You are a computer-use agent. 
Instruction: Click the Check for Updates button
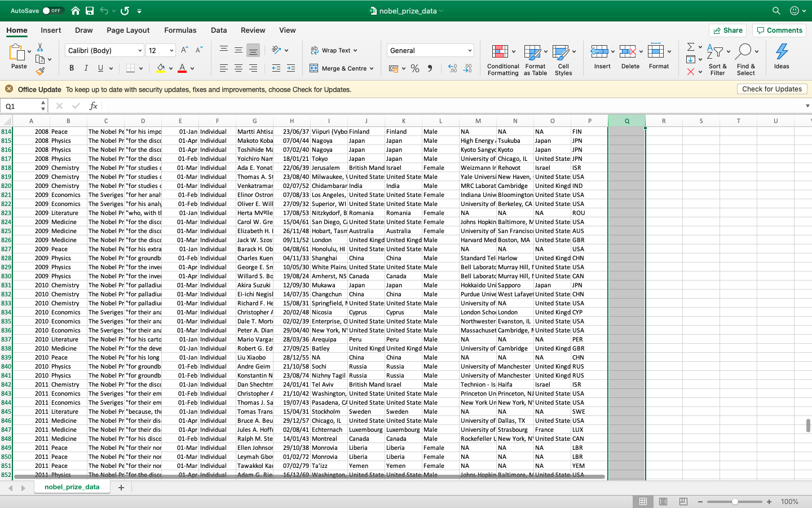(x=771, y=89)
